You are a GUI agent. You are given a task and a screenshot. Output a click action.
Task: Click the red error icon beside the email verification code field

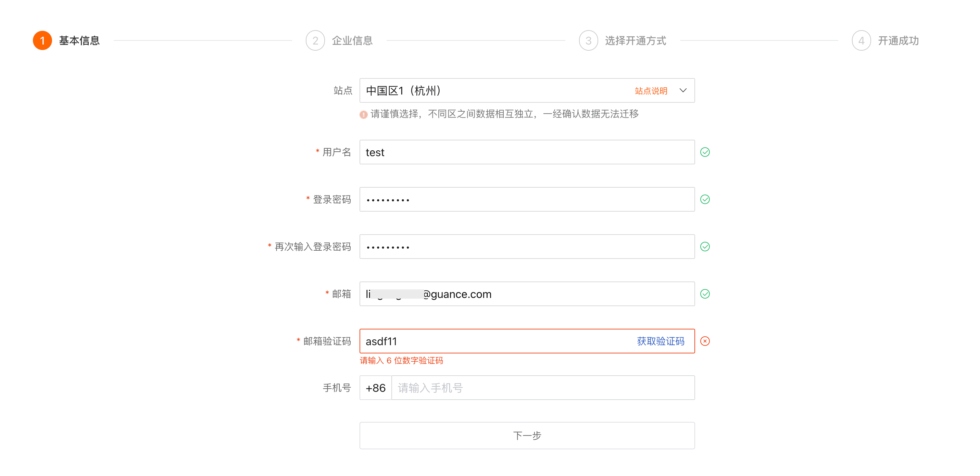[x=705, y=341]
